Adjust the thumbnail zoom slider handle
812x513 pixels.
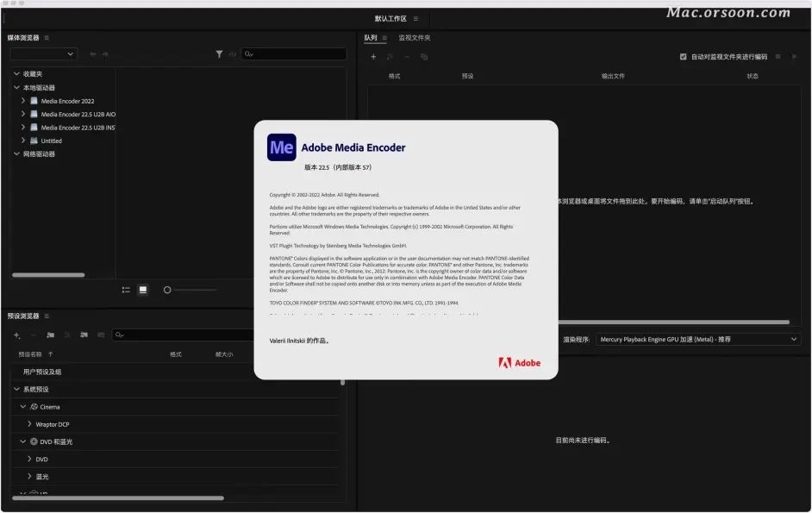point(167,291)
